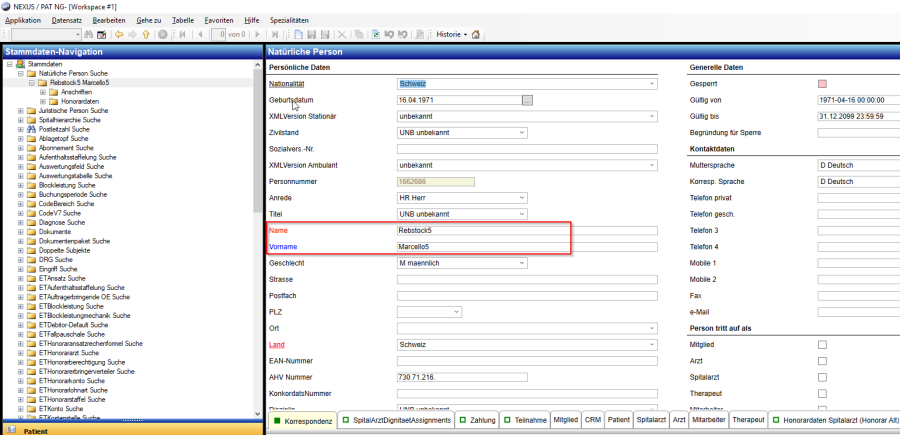The width and height of the screenshot is (900, 435).
Task: Enable the Mitglied checkbox
Action: tap(822, 345)
